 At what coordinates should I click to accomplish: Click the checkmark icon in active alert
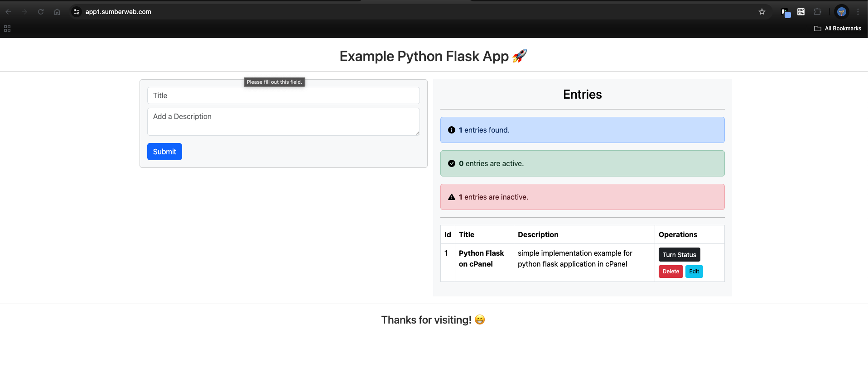(452, 163)
